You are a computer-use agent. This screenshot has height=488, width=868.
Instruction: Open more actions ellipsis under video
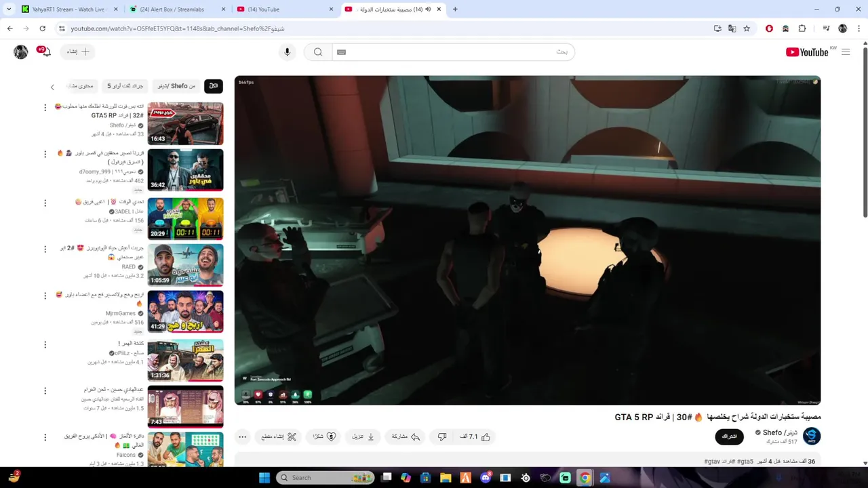pyautogui.click(x=242, y=437)
